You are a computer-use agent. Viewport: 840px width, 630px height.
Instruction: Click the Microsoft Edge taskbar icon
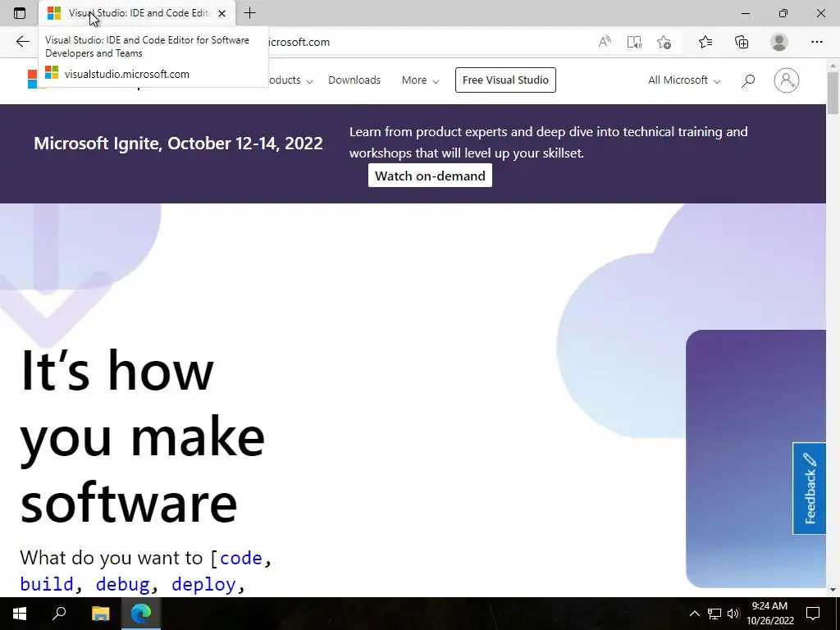click(x=141, y=614)
